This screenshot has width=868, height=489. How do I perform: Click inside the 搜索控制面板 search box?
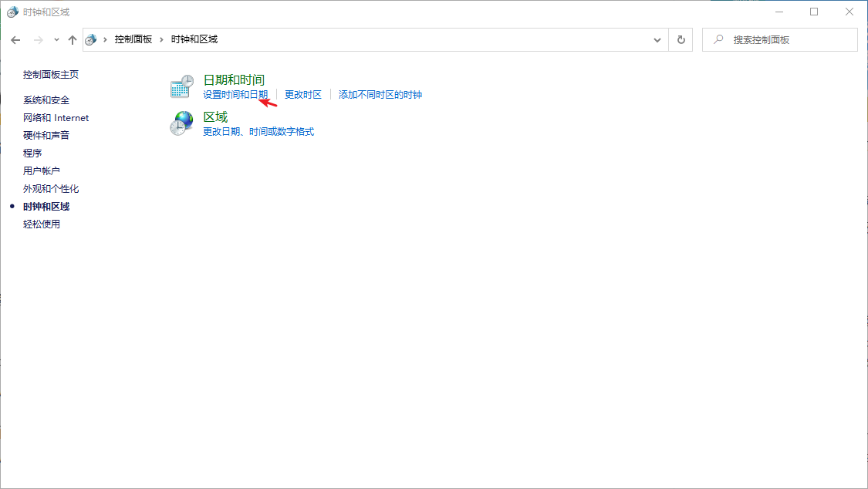pos(772,39)
